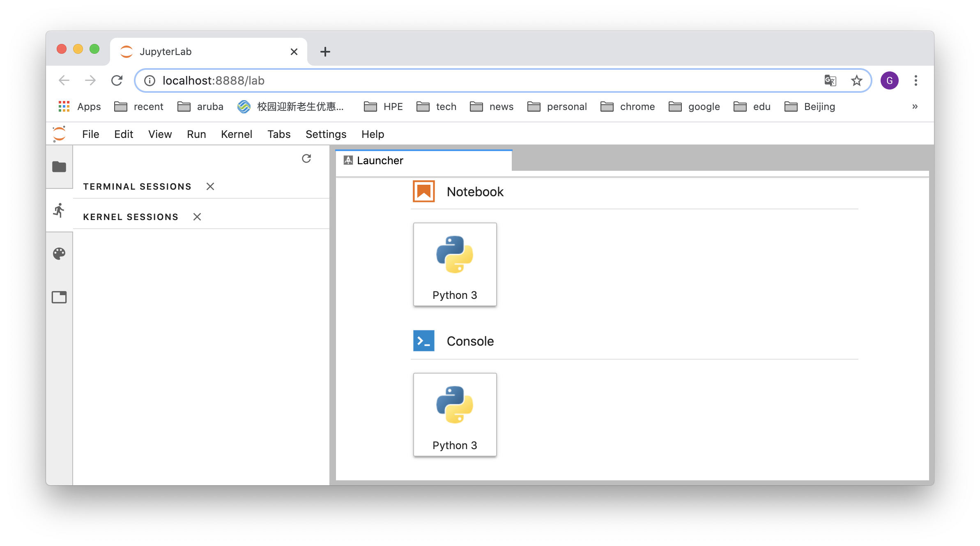This screenshot has height=546, width=980.
Task: Refresh the running sessions list
Action: point(306,158)
